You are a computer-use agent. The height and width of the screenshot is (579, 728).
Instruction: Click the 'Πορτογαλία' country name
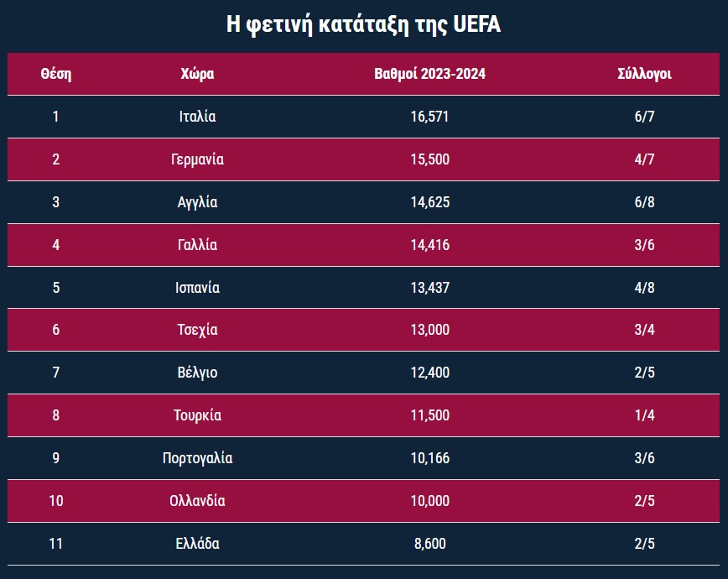tap(197, 458)
